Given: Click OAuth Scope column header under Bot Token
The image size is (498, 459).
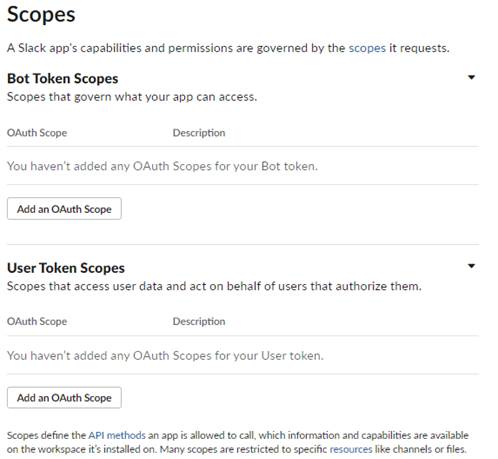Looking at the screenshot, I should pos(37,133).
